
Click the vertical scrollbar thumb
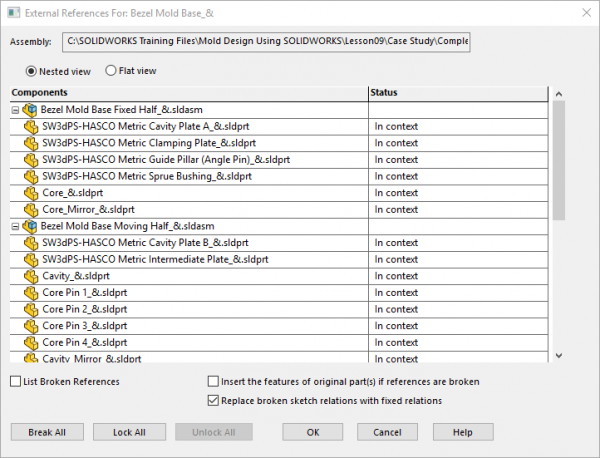point(559,161)
